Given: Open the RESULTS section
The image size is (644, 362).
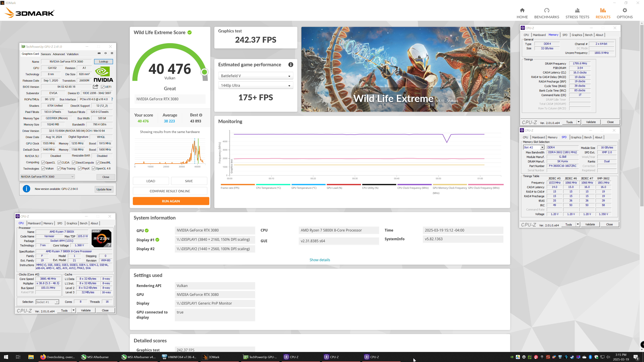Looking at the screenshot, I should [x=603, y=13].
